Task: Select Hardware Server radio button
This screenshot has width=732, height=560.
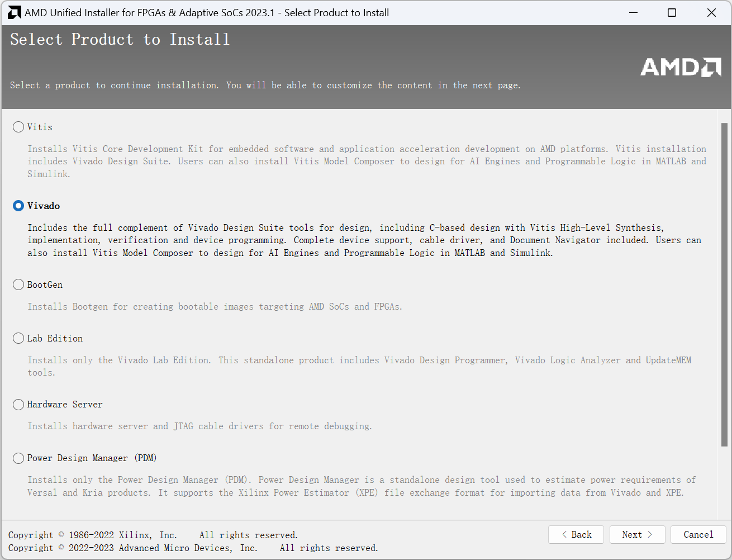Action: [18, 404]
